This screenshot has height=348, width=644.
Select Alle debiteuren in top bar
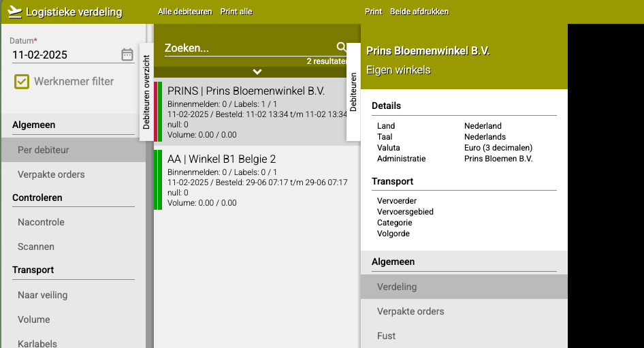coord(184,12)
